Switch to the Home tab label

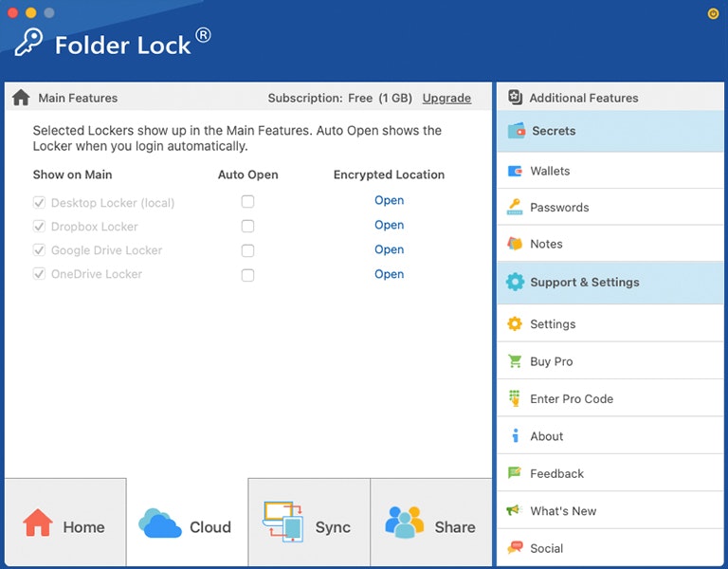84,526
